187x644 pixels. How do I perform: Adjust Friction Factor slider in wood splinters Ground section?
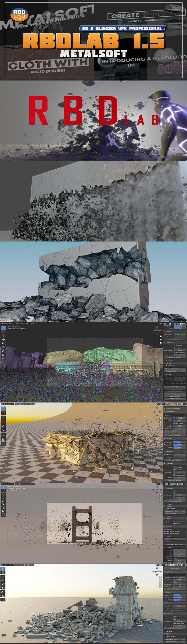(180, 442)
